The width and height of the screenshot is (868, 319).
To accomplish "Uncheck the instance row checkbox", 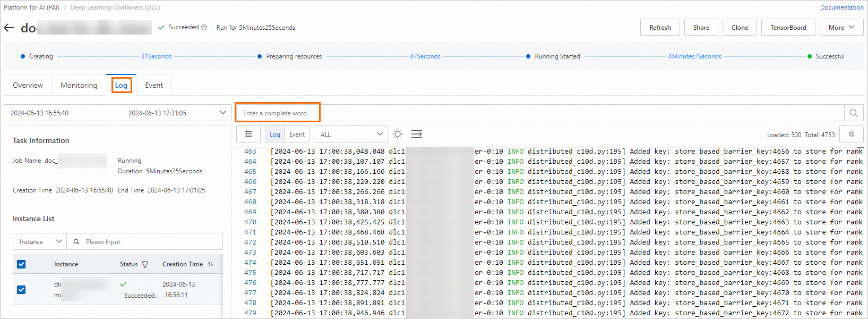I will click(21, 290).
